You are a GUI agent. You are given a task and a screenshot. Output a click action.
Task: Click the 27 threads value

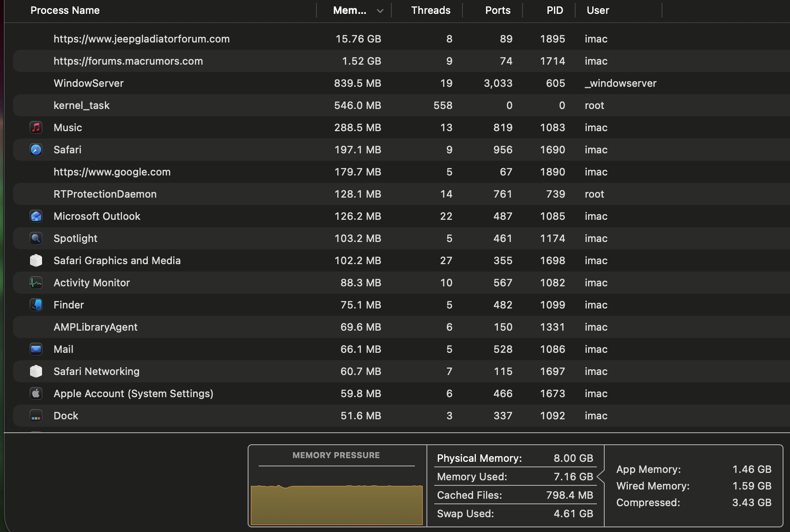[446, 260]
